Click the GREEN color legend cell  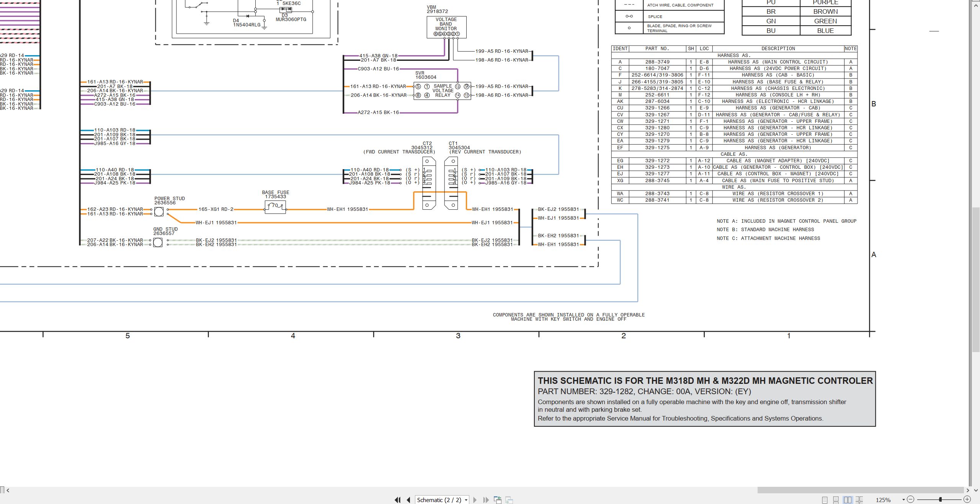click(x=825, y=21)
